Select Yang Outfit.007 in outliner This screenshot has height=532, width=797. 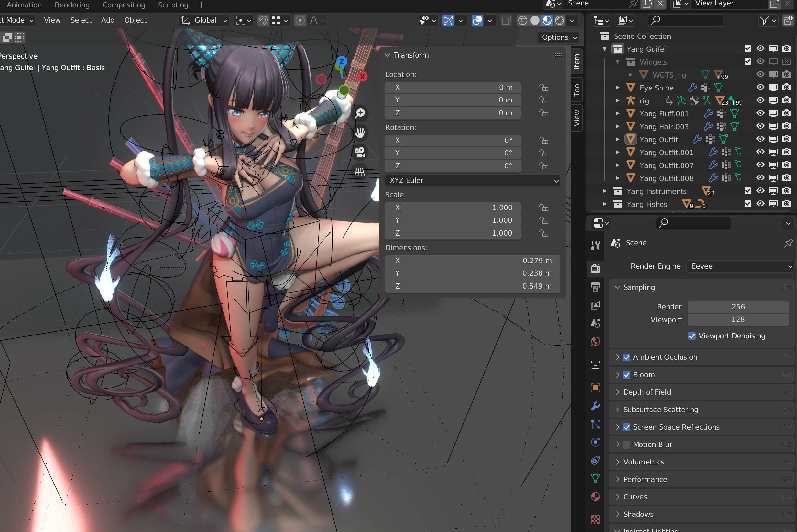666,165
